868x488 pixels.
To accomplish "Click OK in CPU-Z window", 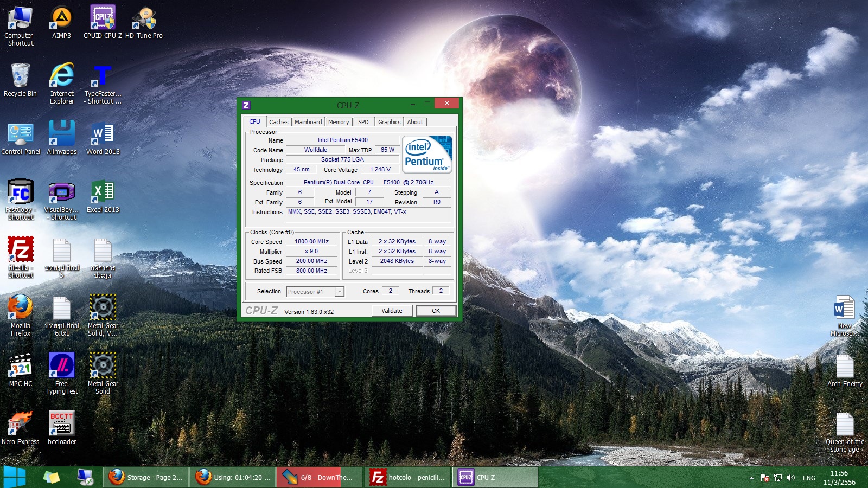I will pyautogui.click(x=436, y=311).
